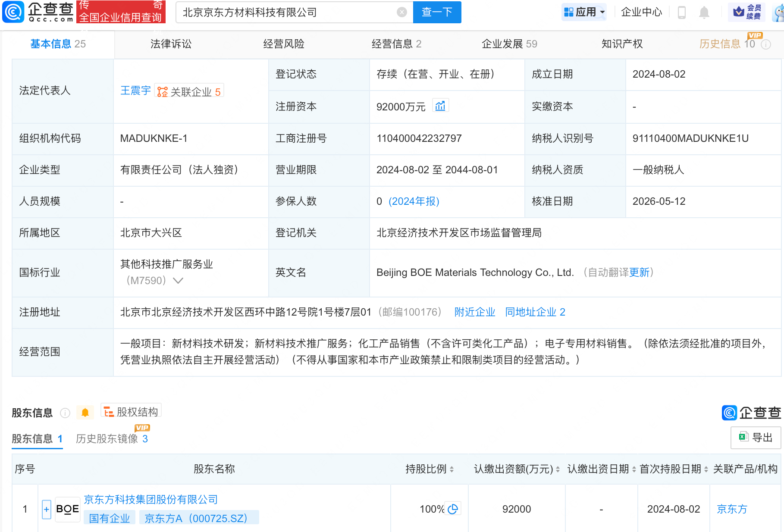Viewport: 784px width, 532px height.
Task: Switch to the 知识产权 tab
Action: pyautogui.click(x=622, y=44)
